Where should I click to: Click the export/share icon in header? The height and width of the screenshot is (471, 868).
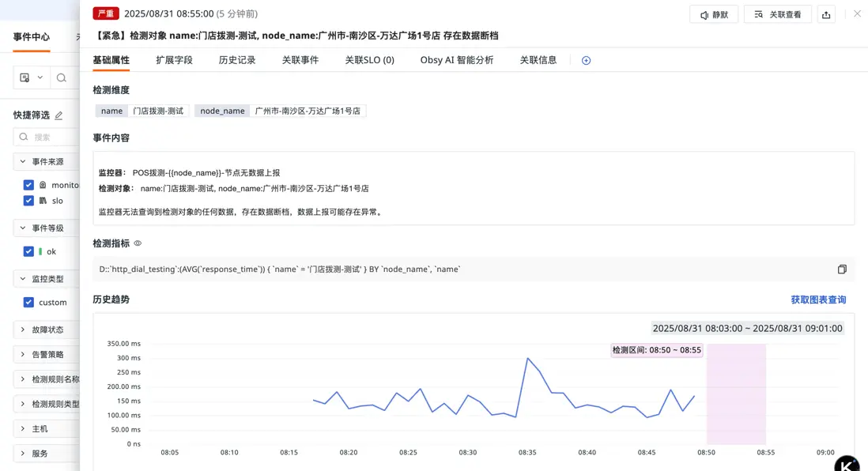point(826,14)
